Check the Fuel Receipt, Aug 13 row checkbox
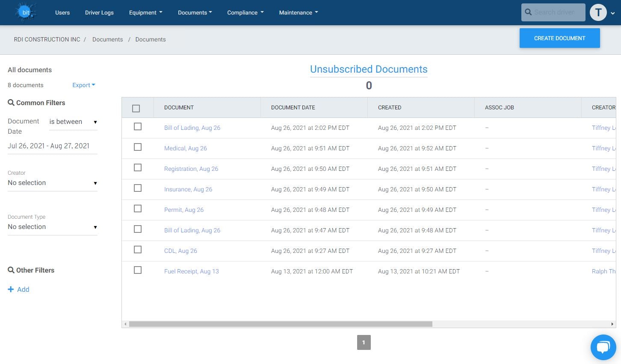Viewport: 621px width, 364px height. click(x=138, y=270)
